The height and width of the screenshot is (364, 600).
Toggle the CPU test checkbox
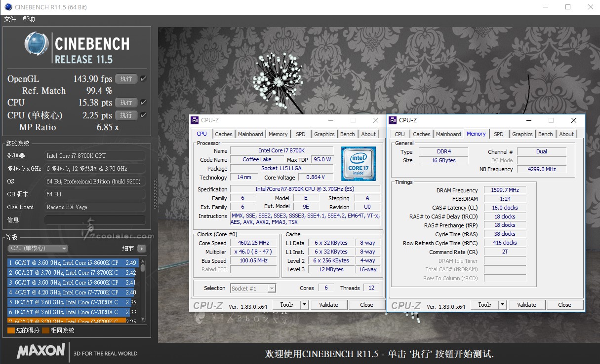click(x=143, y=102)
